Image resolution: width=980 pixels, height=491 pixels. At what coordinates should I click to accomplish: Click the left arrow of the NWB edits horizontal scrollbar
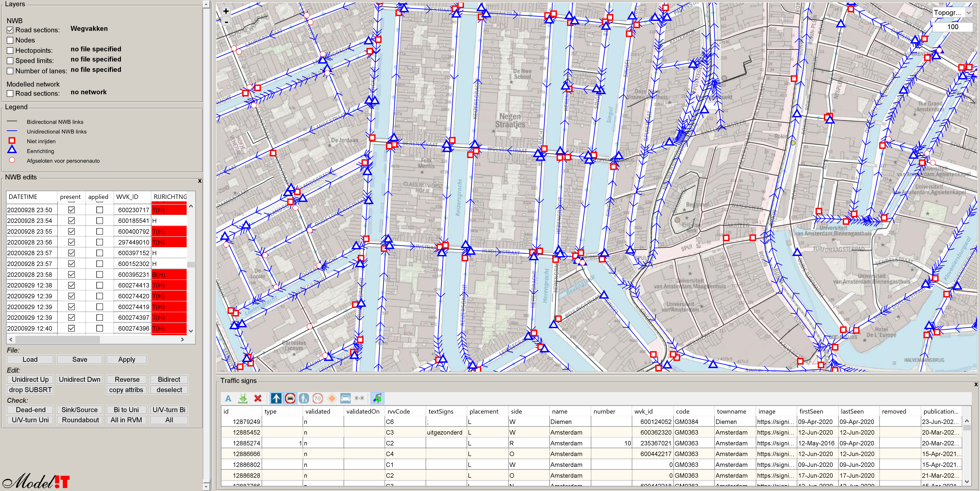(x=11, y=339)
